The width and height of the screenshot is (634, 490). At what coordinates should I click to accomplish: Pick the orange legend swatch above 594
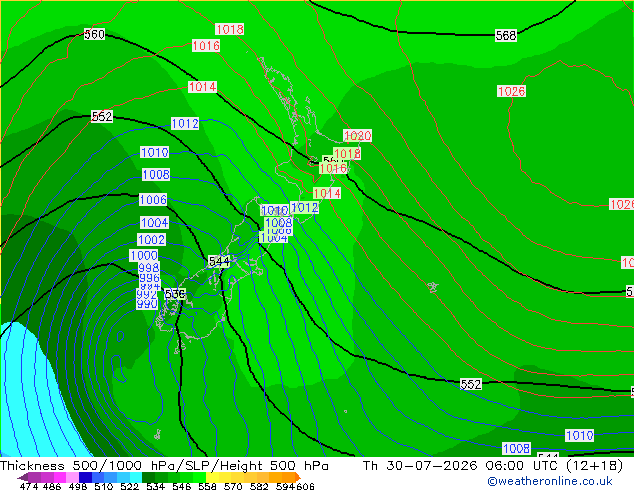click(x=289, y=477)
